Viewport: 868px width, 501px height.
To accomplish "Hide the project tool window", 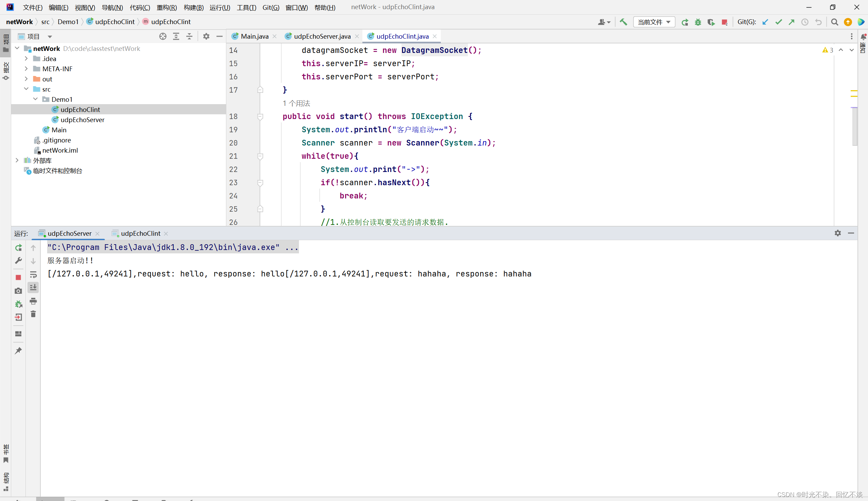I will (219, 36).
